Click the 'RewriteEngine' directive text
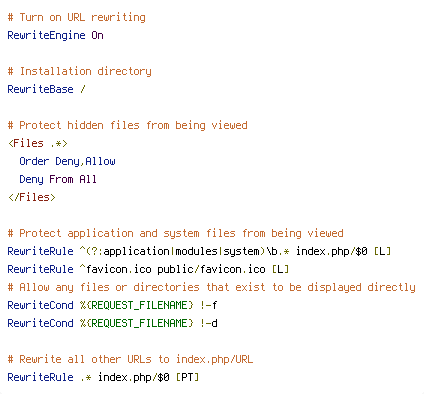The image size is (424, 394). 46,35
